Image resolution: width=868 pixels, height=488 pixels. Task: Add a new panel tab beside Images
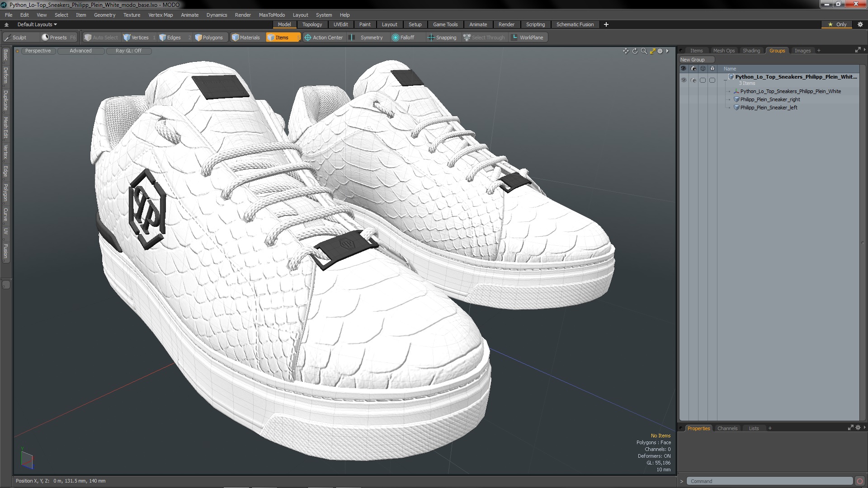tap(819, 51)
